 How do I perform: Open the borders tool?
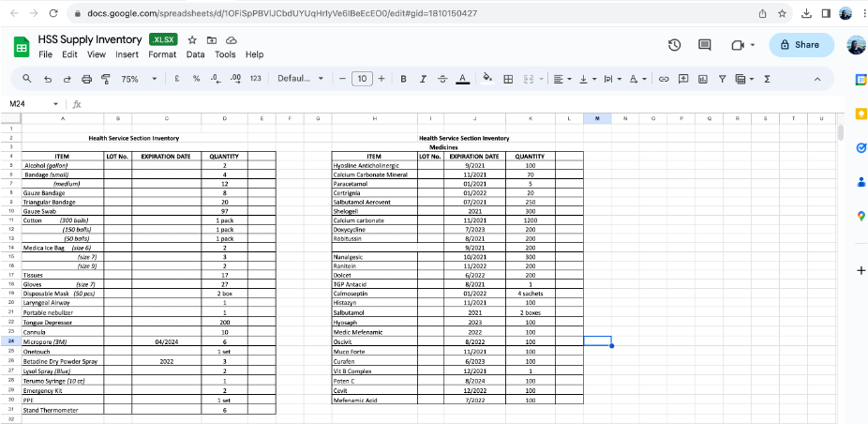coord(508,79)
